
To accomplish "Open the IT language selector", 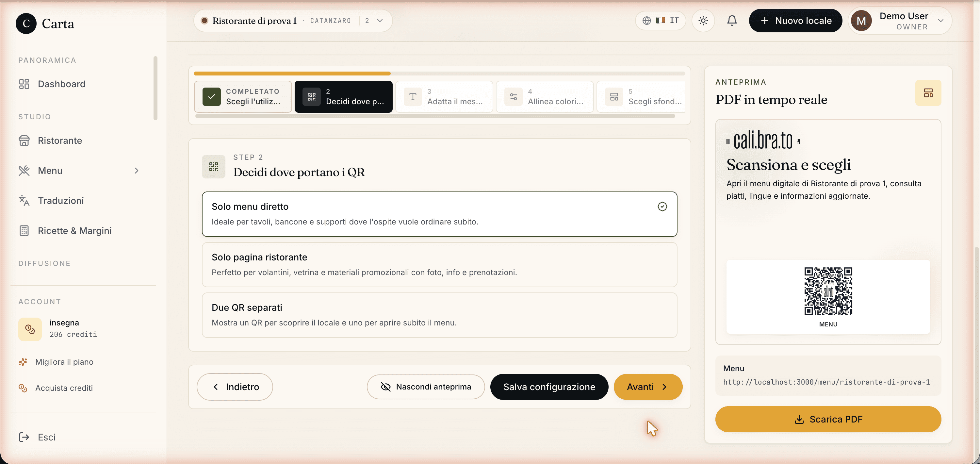I will [x=661, y=21].
